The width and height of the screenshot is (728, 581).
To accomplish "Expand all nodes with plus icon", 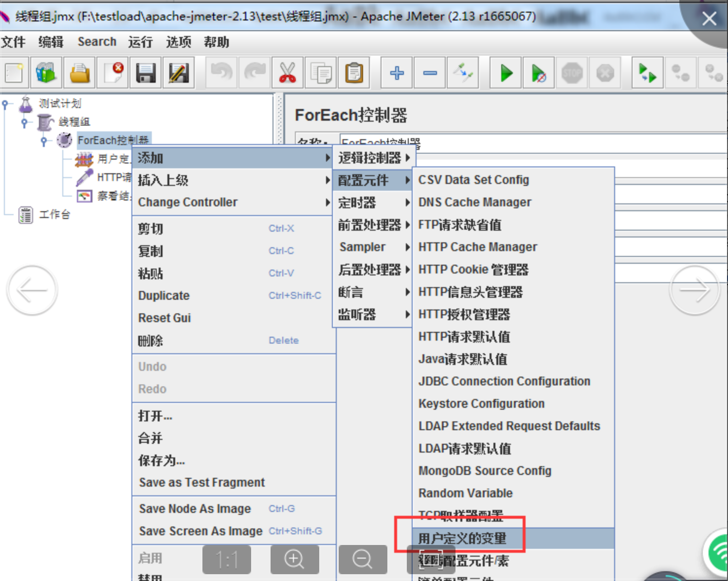I will tap(397, 73).
